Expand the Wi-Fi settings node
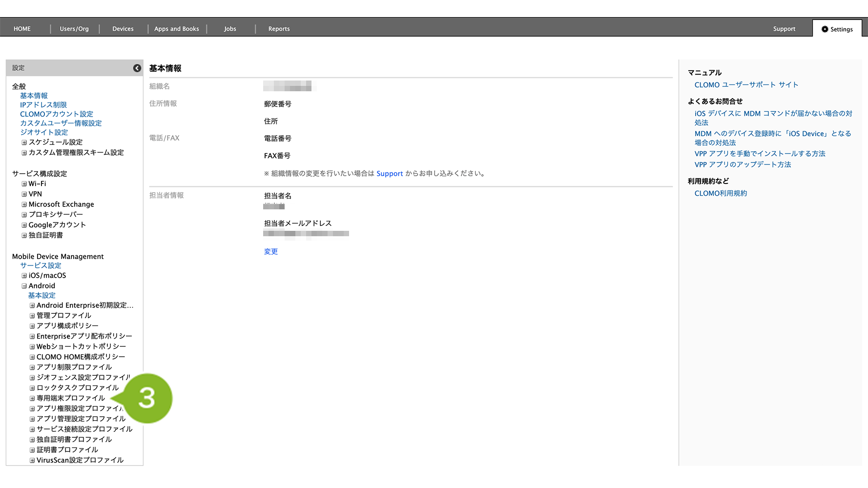This screenshot has width=868, height=488. click(24, 184)
